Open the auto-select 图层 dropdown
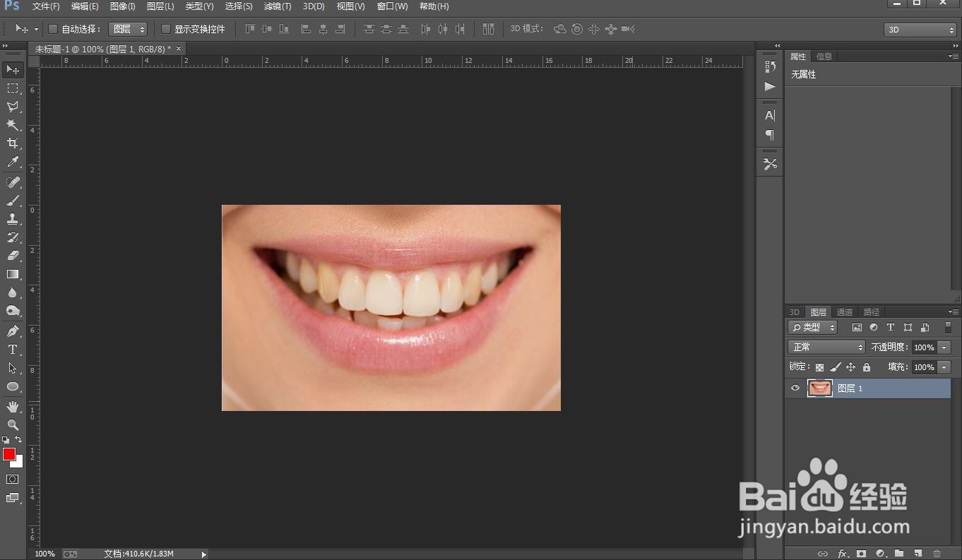This screenshot has width=962, height=560. (x=128, y=29)
